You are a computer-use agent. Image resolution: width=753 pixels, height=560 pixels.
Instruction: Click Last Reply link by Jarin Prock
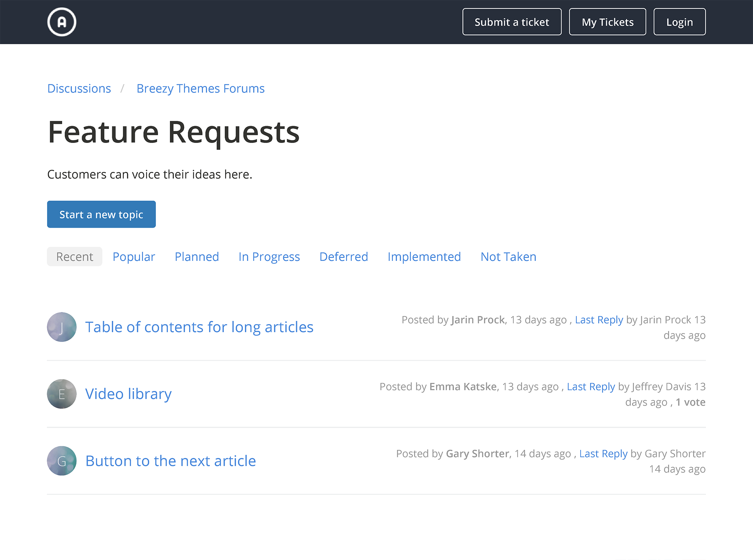pos(599,320)
